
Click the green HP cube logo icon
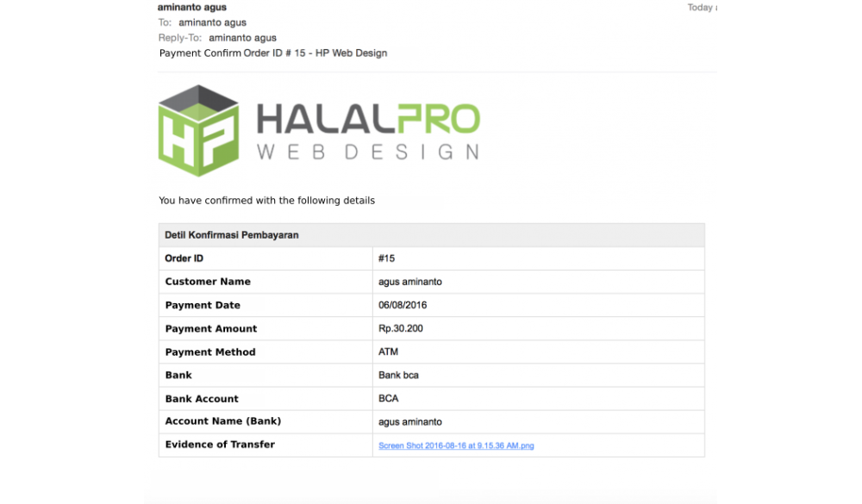[198, 130]
